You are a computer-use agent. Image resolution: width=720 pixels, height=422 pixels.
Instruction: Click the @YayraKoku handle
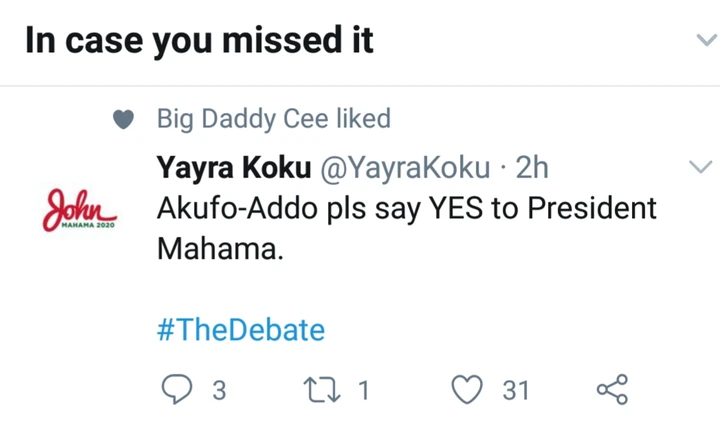coord(405,168)
